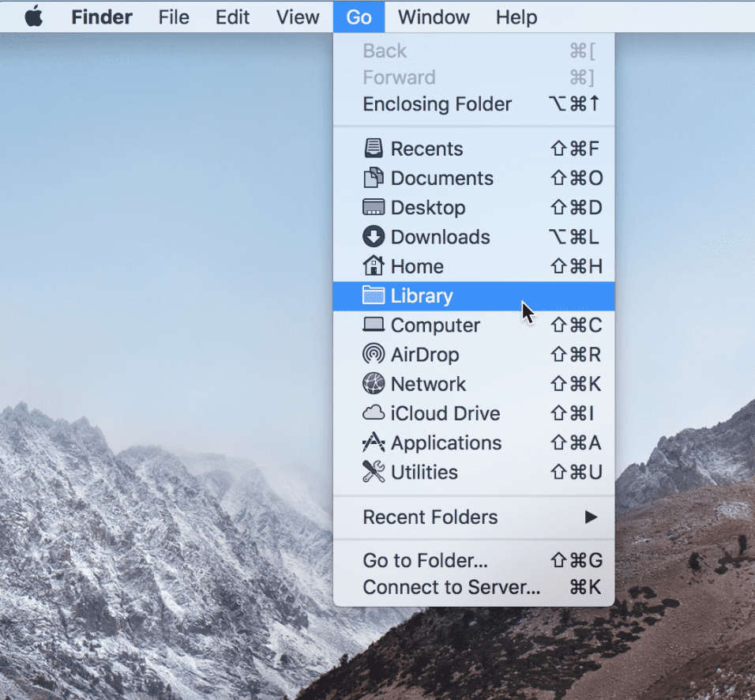This screenshot has width=755, height=700.
Task: Open AirDrop from the menu
Action: click(x=426, y=355)
